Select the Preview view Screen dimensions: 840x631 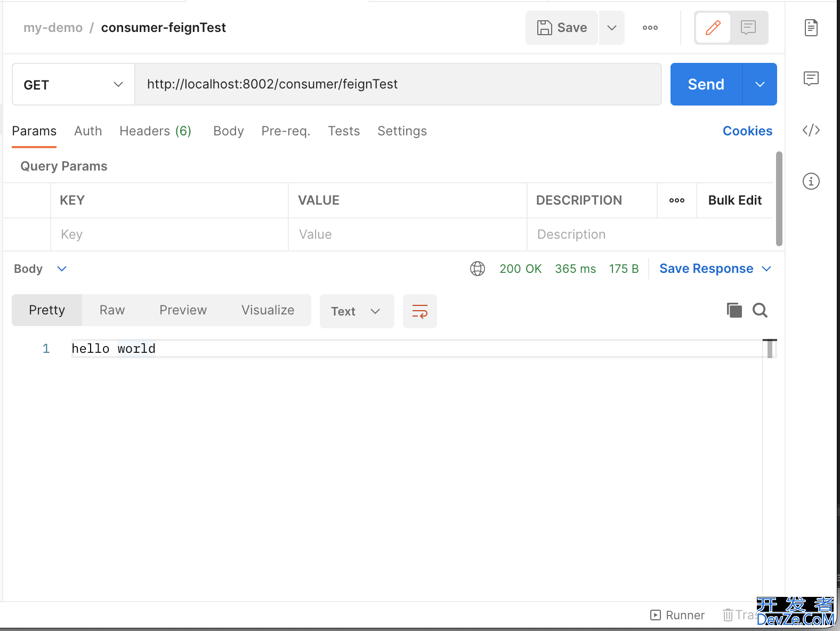183,310
